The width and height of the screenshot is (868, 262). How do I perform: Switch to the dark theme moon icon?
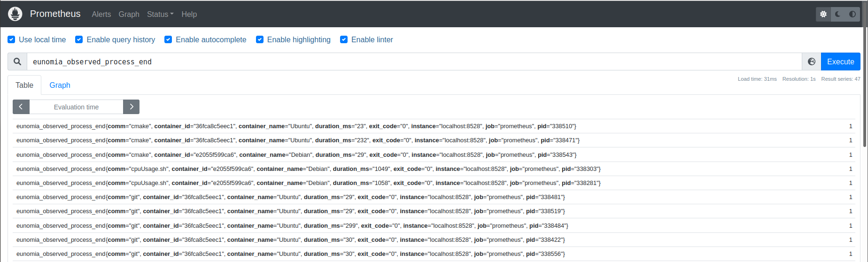coord(838,14)
